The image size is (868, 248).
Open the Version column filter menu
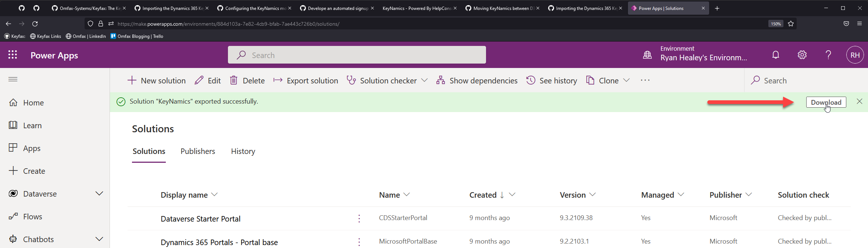[x=592, y=195]
